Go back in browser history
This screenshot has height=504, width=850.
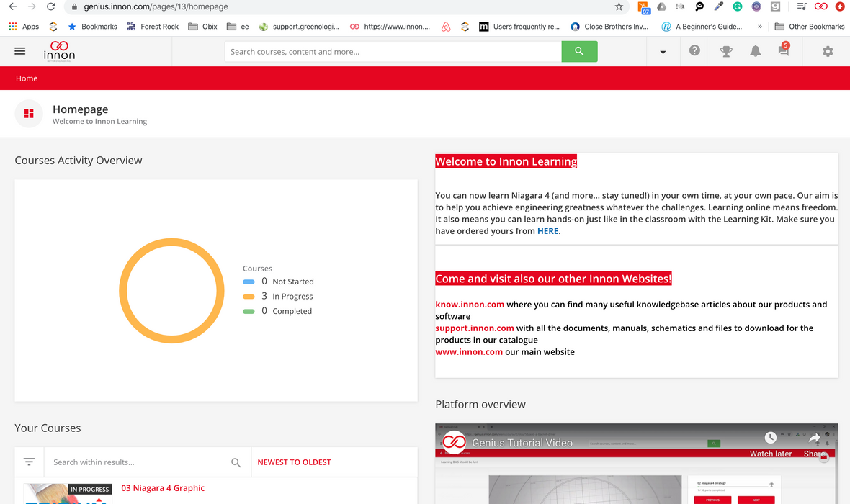pyautogui.click(x=12, y=6)
